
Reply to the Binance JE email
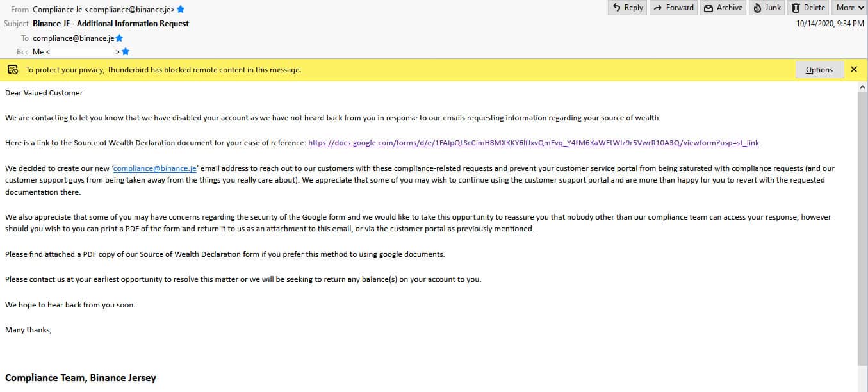pyautogui.click(x=627, y=8)
